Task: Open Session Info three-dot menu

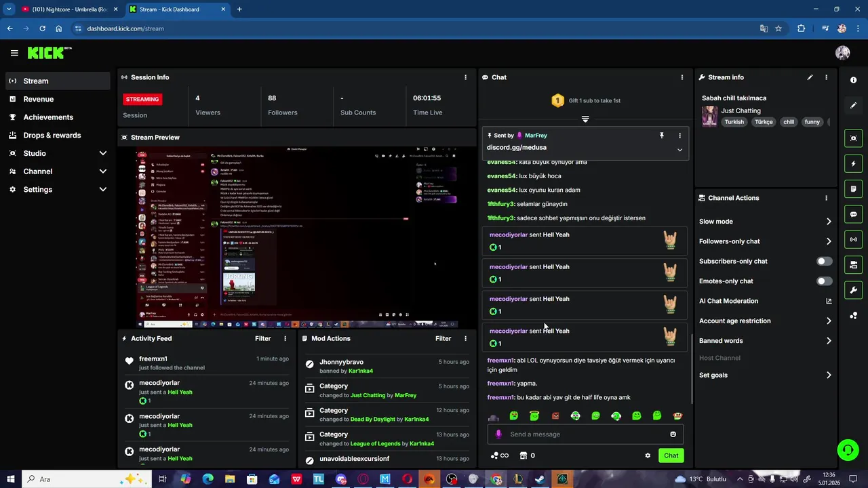Action: point(465,77)
